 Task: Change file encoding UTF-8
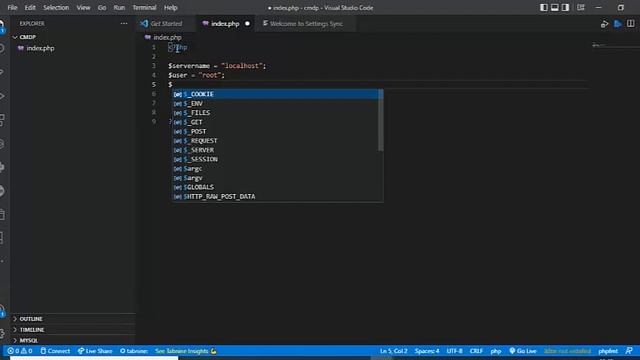pyautogui.click(x=454, y=351)
